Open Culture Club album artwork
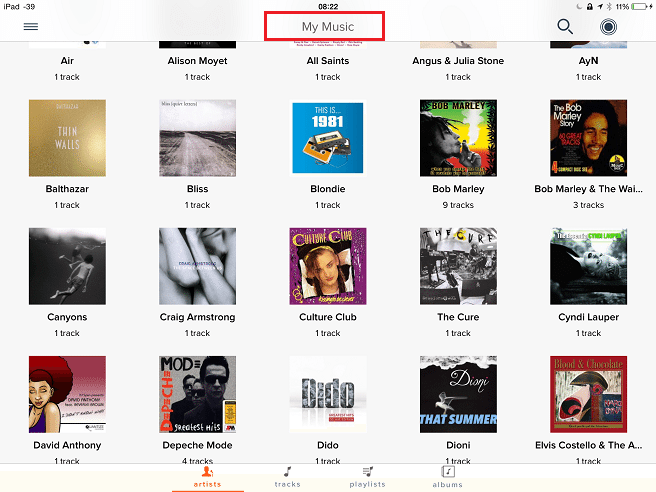 (328, 266)
